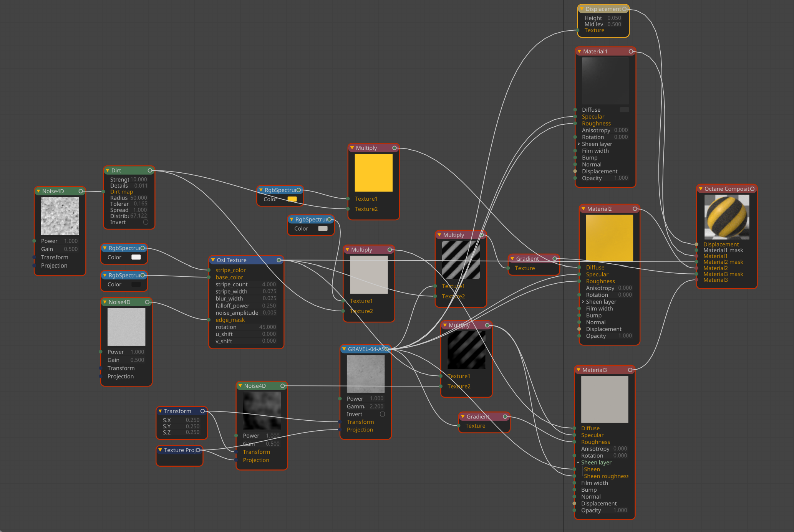This screenshot has height=532, width=794.
Task: Click the Transform node output pin
Action: tap(202, 411)
